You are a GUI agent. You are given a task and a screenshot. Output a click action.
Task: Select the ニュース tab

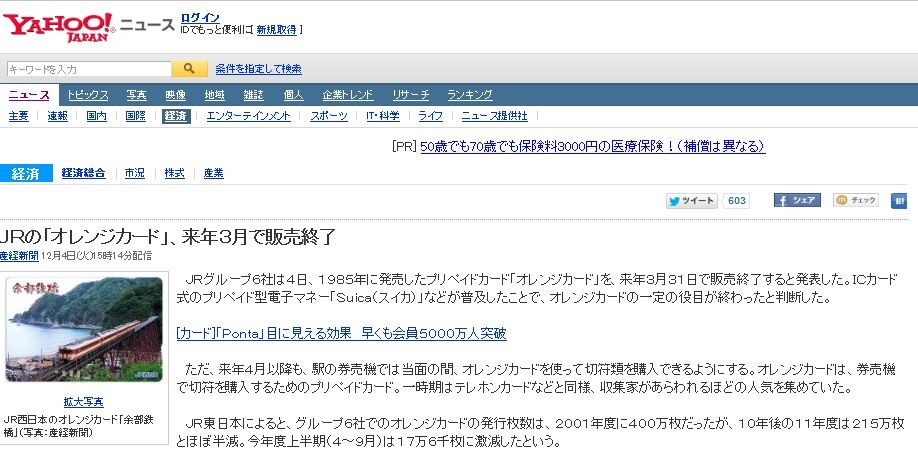coord(29,95)
